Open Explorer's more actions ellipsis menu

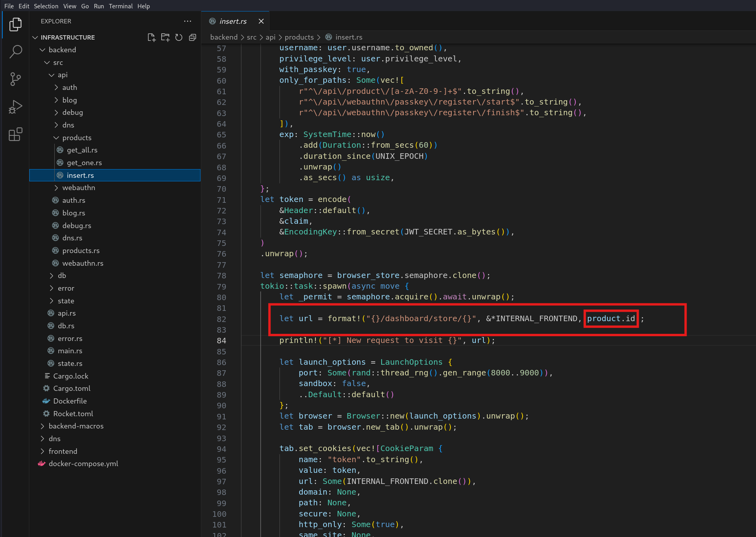187,21
